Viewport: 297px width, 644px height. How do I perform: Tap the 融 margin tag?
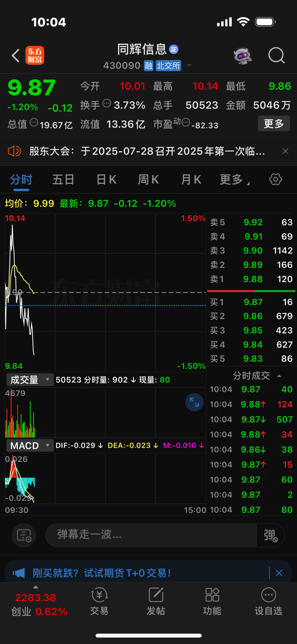tap(148, 65)
